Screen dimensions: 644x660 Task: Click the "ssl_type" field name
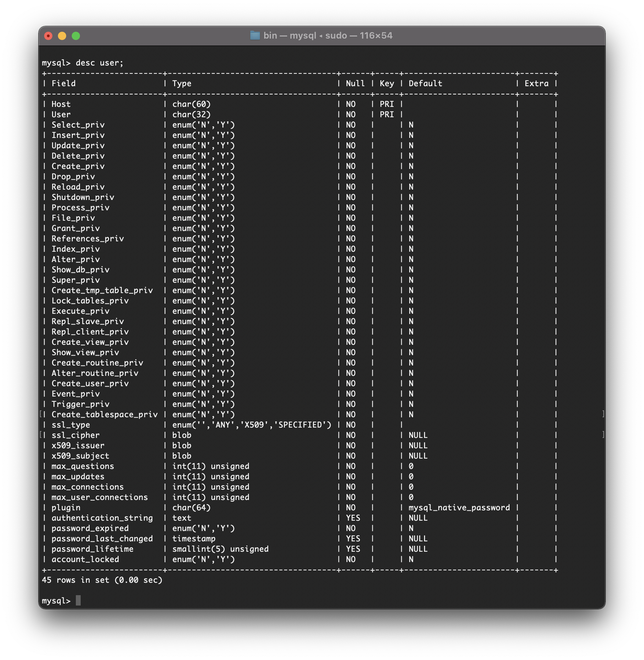pyautogui.click(x=71, y=425)
